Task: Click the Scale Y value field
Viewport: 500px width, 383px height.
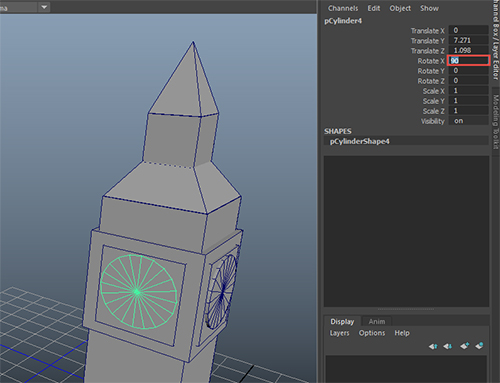Action: click(x=468, y=101)
